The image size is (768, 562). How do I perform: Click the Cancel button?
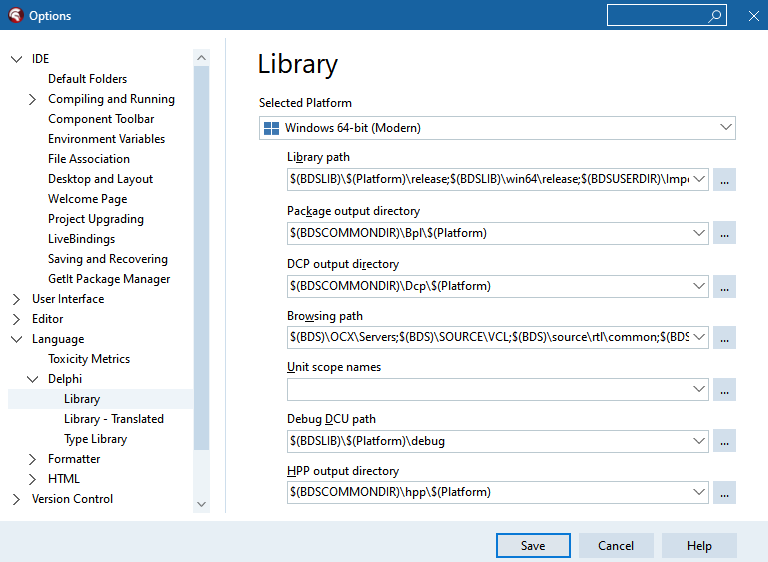coord(616,545)
